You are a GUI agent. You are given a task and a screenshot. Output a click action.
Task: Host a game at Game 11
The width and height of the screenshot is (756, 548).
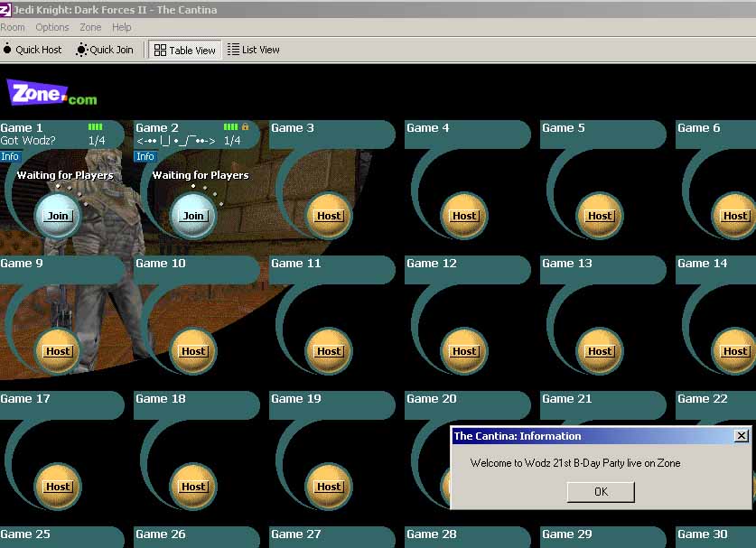pos(329,351)
